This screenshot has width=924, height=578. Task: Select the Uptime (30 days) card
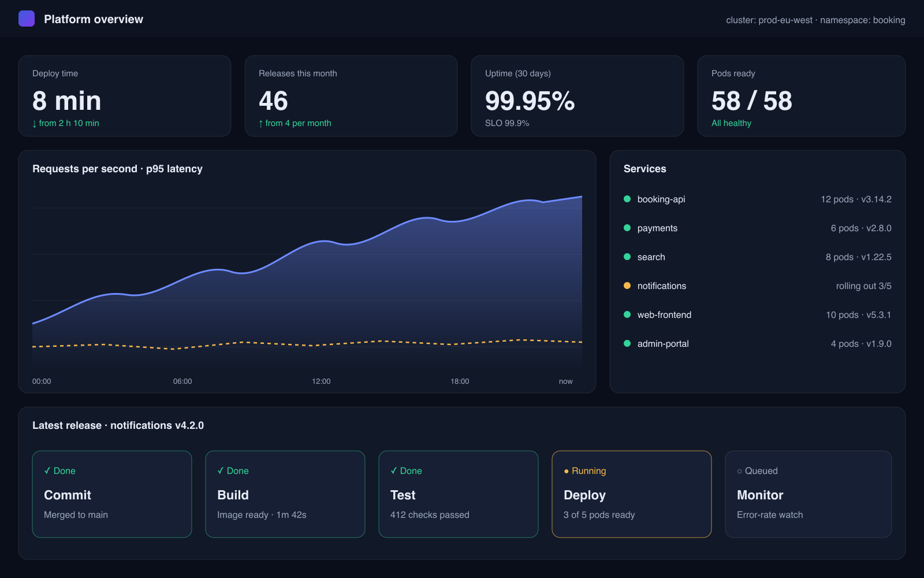click(x=577, y=96)
